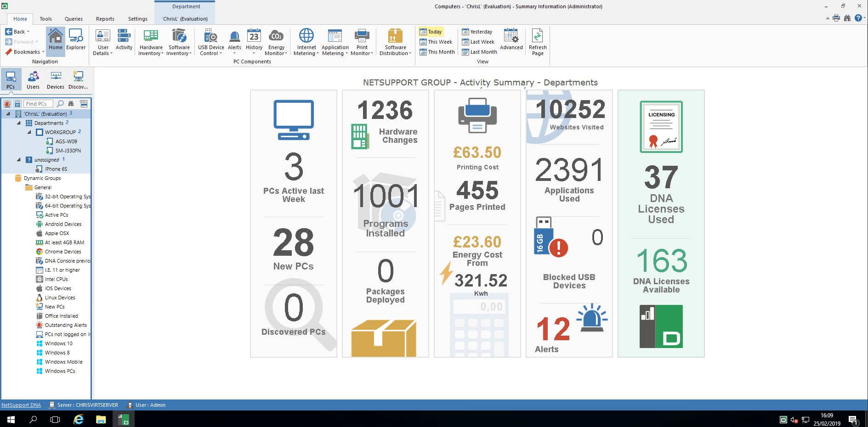
Task: Enable the Today view filter
Action: tap(431, 32)
